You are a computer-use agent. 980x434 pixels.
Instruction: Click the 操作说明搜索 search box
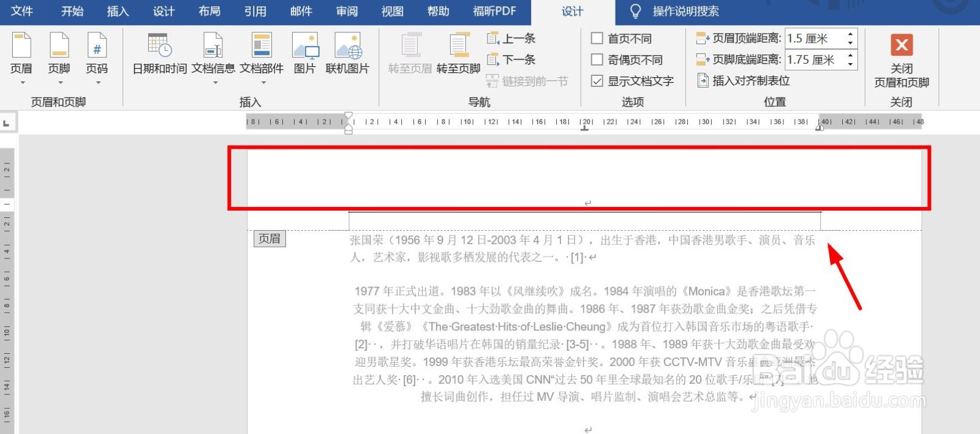(x=686, y=11)
